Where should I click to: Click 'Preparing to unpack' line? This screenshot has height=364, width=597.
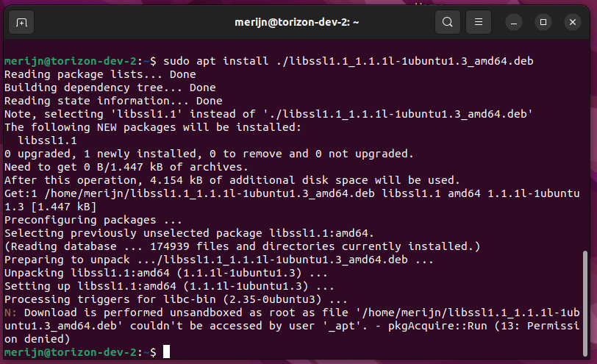coord(219,260)
